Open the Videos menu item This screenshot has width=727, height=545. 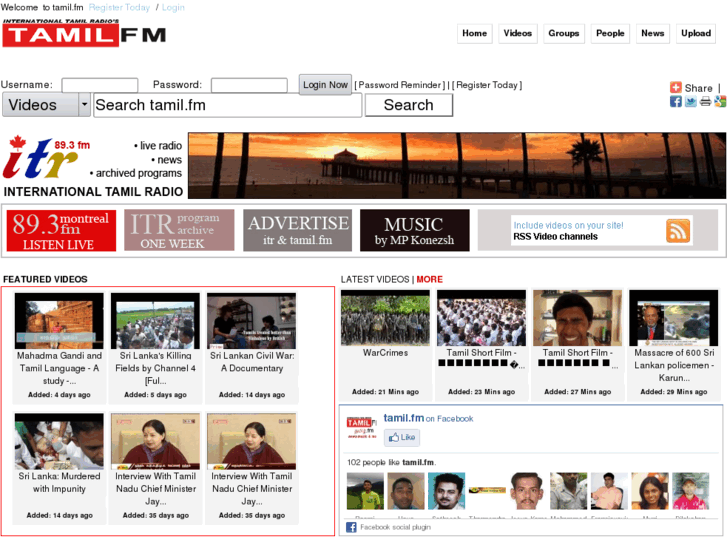pyautogui.click(x=517, y=33)
